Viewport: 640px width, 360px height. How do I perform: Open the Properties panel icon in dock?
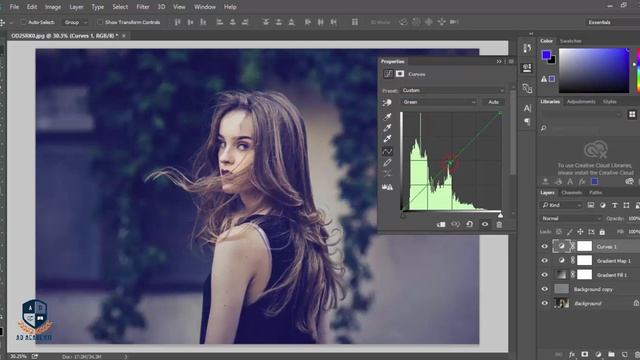tap(527, 68)
